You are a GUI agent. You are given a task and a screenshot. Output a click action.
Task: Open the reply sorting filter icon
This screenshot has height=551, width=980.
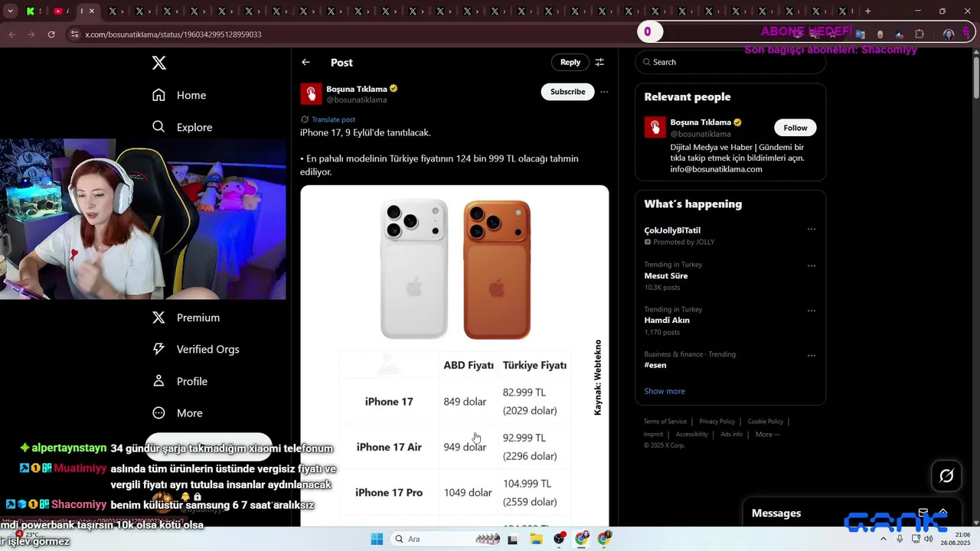[x=599, y=62]
